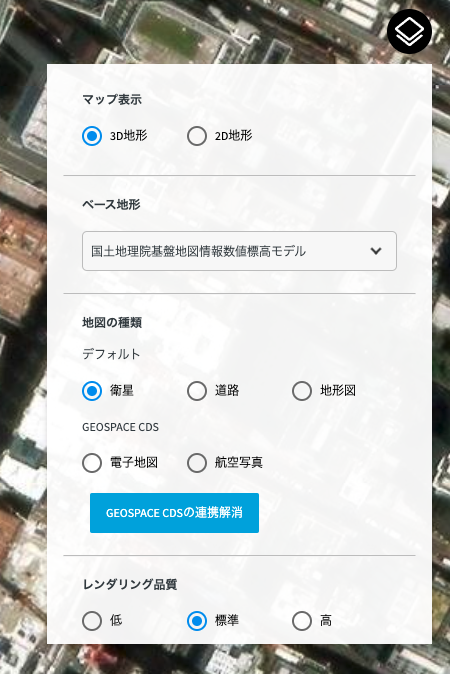Enable the 電子地図 radio circle
This screenshot has height=674, width=450.
tap(92, 463)
